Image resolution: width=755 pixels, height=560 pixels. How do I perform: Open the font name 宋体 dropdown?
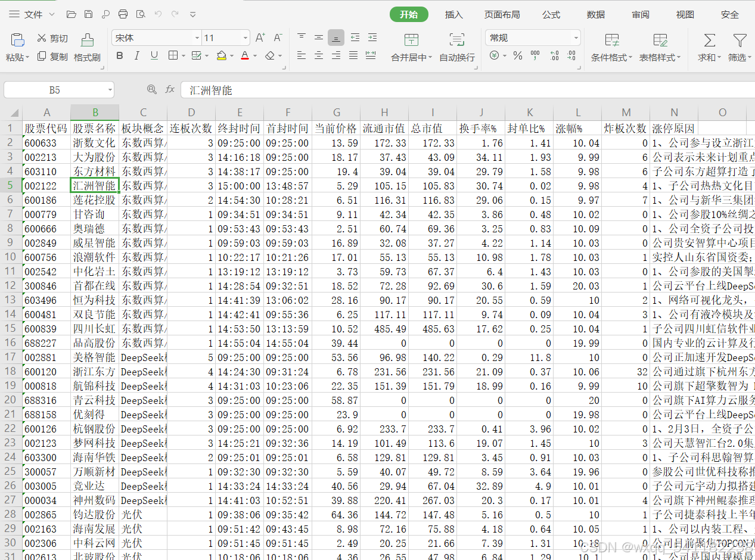click(197, 38)
